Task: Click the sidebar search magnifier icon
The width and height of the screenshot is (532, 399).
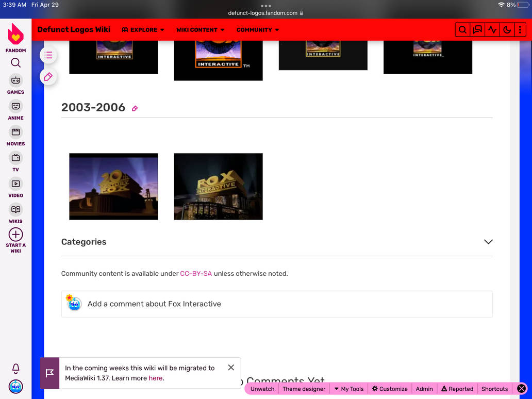Action: 15,63
